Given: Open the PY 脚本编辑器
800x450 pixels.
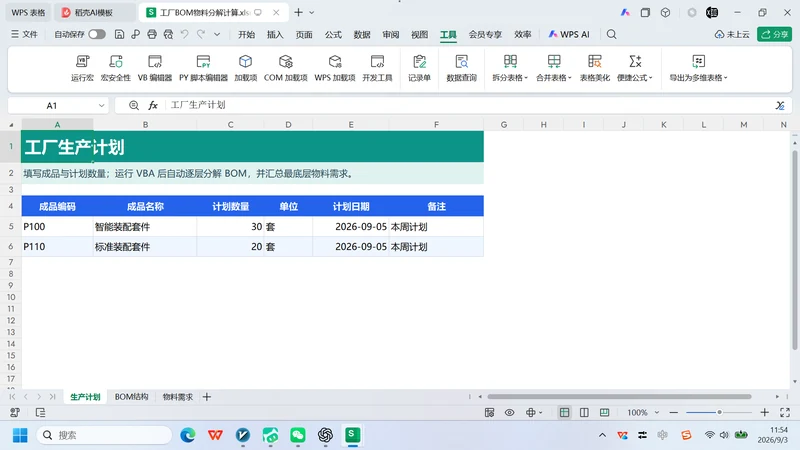Looking at the screenshot, I should [x=203, y=68].
